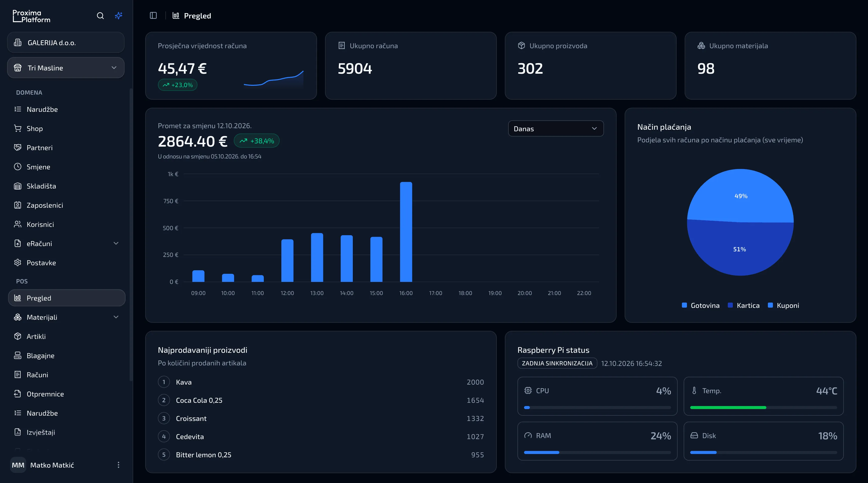Expand the Materijali submenu chevron

116,317
